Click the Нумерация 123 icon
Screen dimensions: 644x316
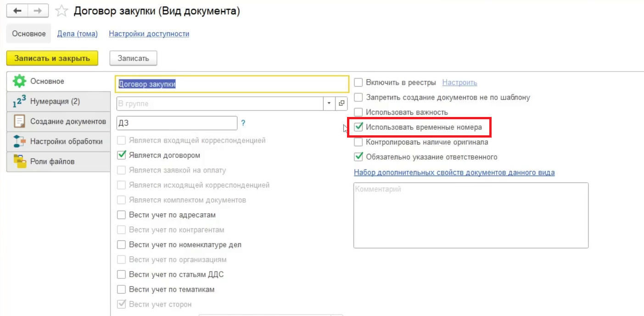pyautogui.click(x=19, y=101)
